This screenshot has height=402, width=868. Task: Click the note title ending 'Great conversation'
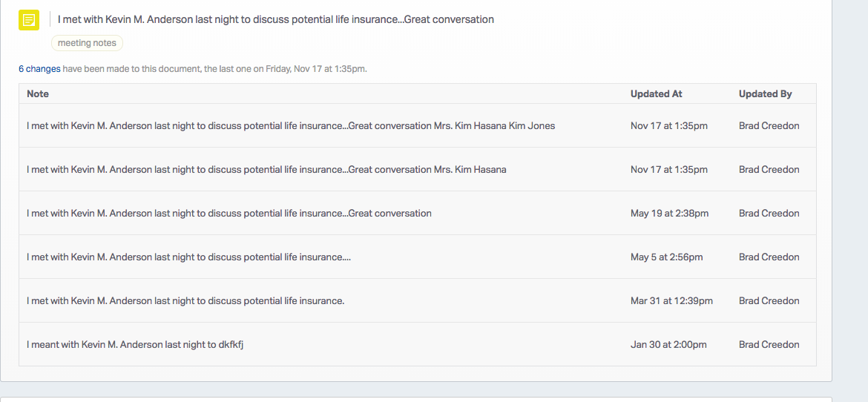[275, 19]
